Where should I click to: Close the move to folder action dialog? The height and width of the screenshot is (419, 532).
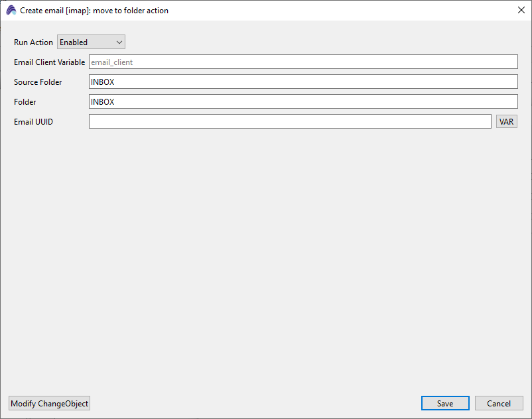tap(521, 10)
